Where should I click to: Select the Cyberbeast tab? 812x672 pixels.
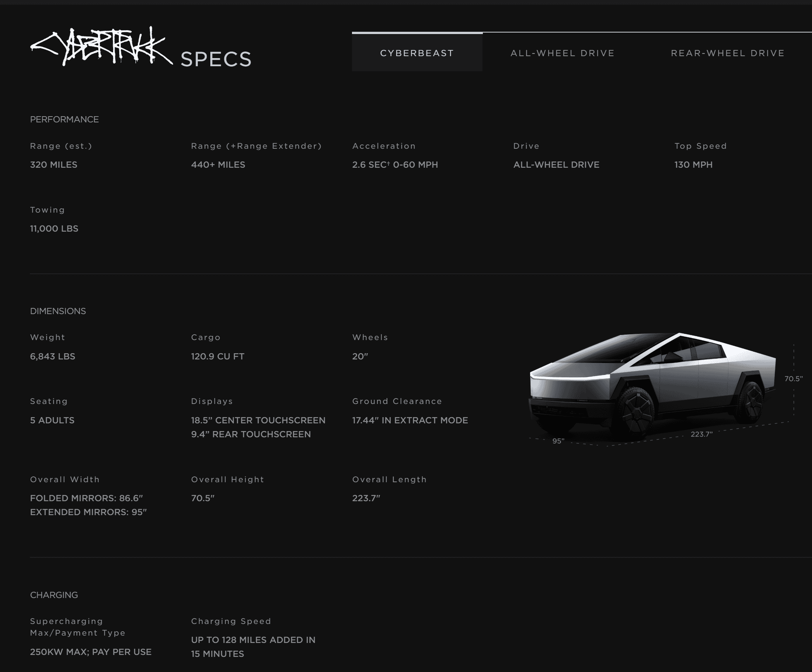click(417, 52)
